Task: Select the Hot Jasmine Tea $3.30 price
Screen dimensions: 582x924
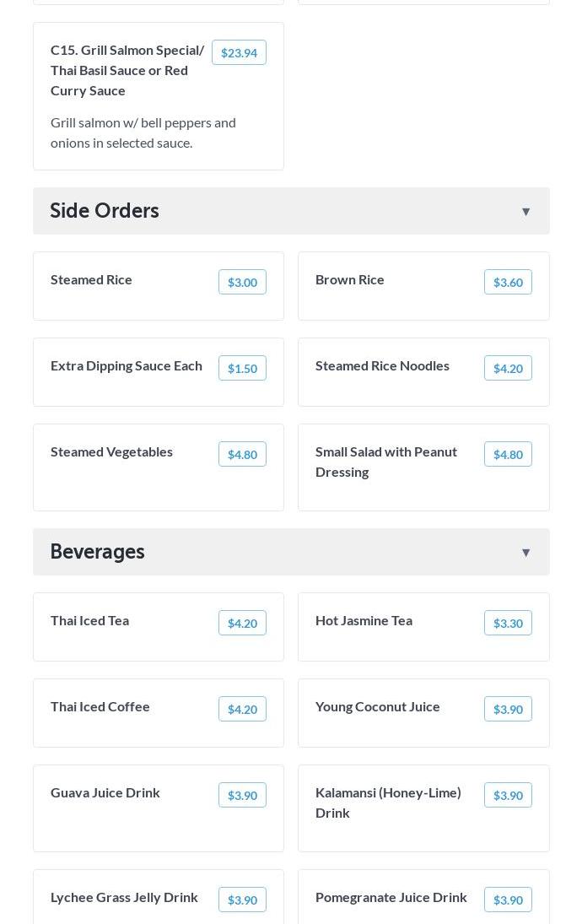Action: point(508,624)
